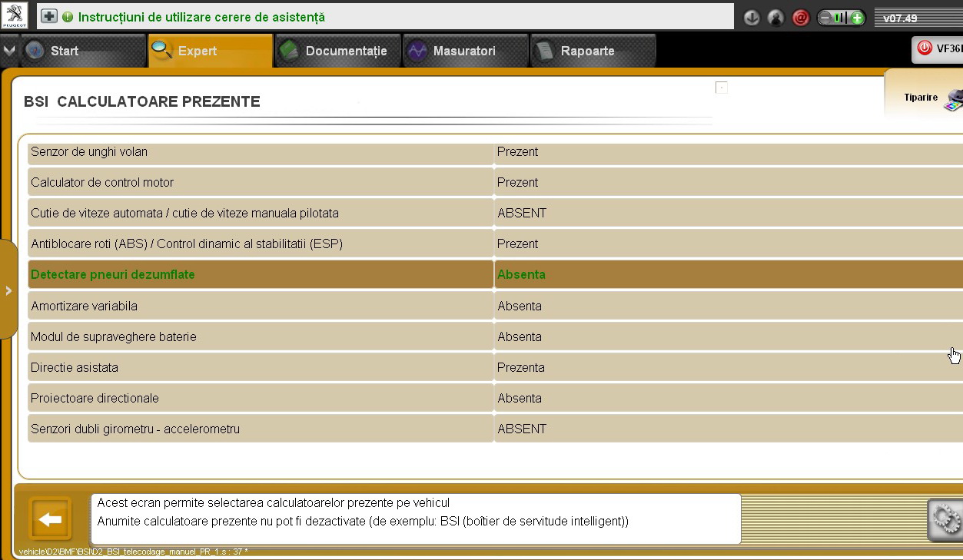The image size is (963, 560).
Task: Click 'Prezent' value for Senzor de unghi volan
Action: click(517, 152)
